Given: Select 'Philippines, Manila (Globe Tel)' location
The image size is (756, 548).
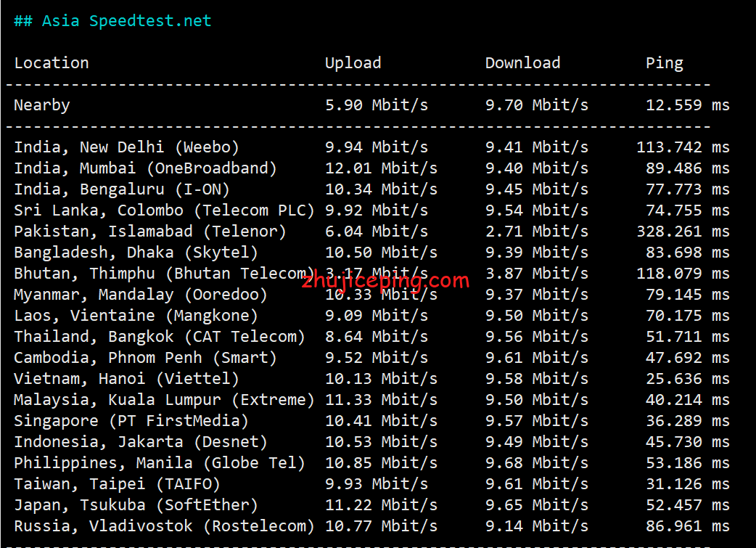Looking at the screenshot, I should 160,463.
